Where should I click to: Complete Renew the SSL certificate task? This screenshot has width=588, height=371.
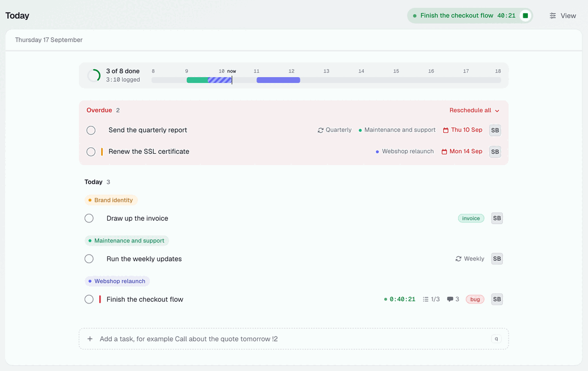point(91,152)
